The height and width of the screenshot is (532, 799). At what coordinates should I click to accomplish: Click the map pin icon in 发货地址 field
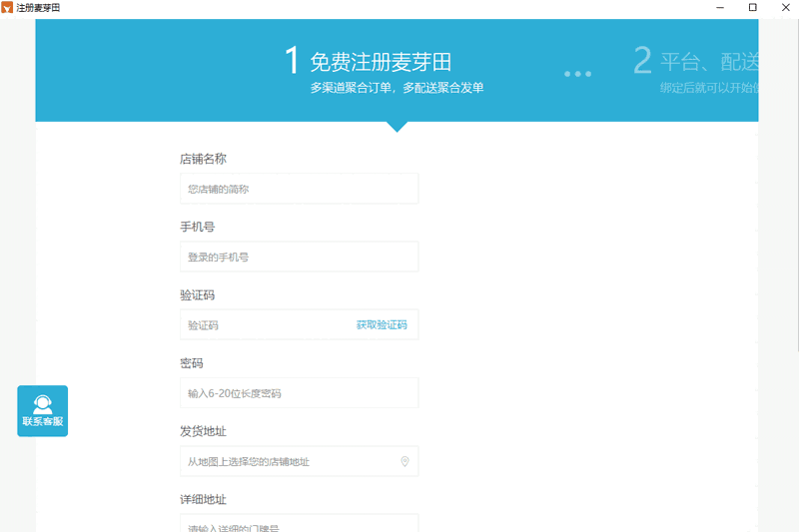tap(404, 461)
